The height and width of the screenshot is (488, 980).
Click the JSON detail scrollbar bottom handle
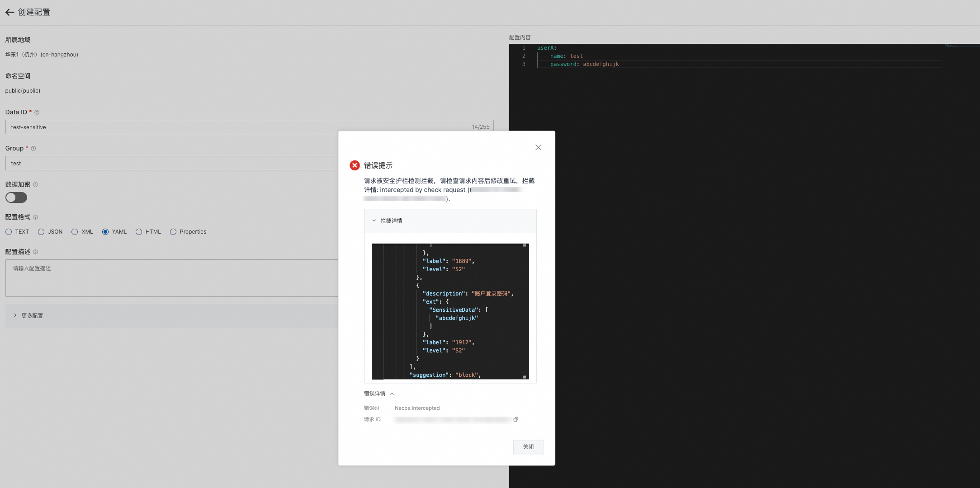point(525,376)
